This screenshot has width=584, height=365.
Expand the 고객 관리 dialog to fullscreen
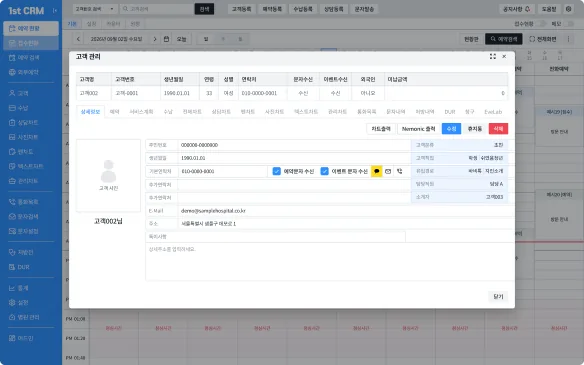(493, 57)
